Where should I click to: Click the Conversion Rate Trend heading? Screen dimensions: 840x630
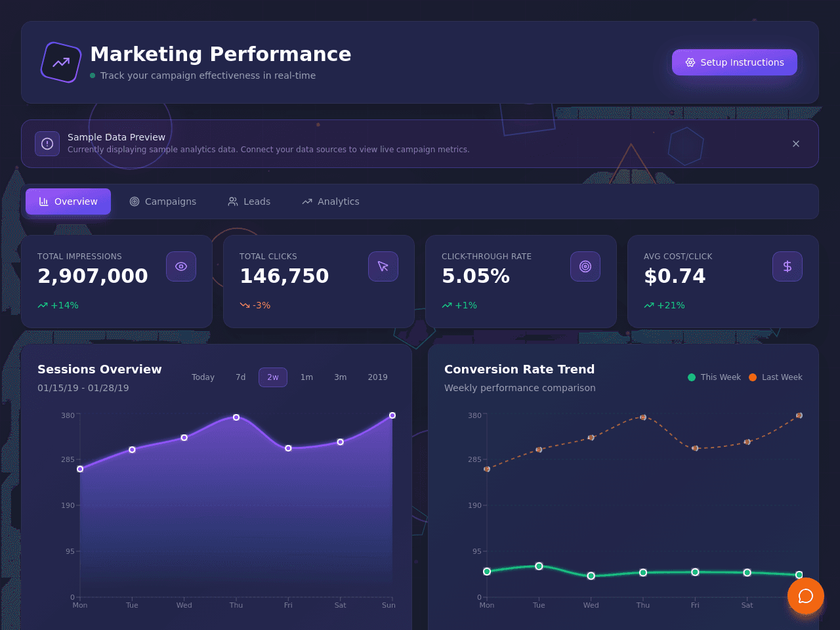coord(520,369)
